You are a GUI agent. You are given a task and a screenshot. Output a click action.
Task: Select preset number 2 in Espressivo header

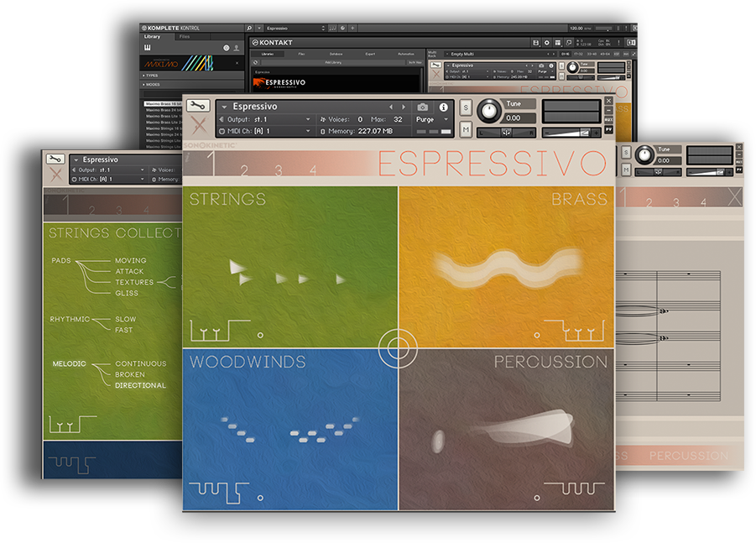[244, 170]
